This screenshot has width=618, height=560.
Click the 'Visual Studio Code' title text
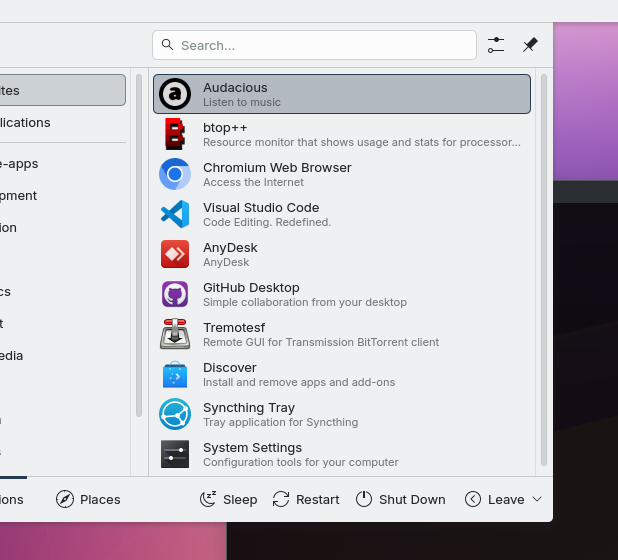tap(261, 208)
